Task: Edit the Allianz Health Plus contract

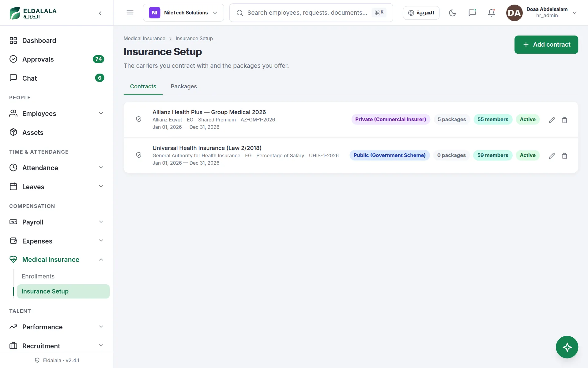Action: tap(552, 120)
